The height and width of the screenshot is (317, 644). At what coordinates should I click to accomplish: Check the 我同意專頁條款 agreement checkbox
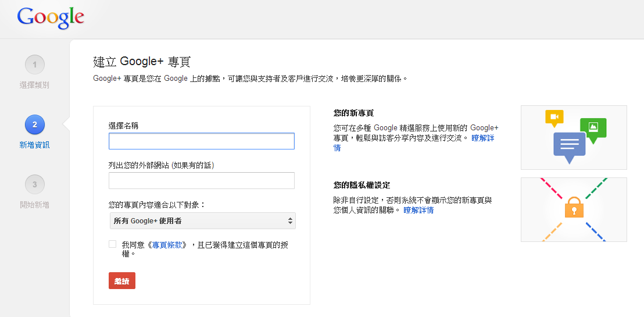[113, 244]
